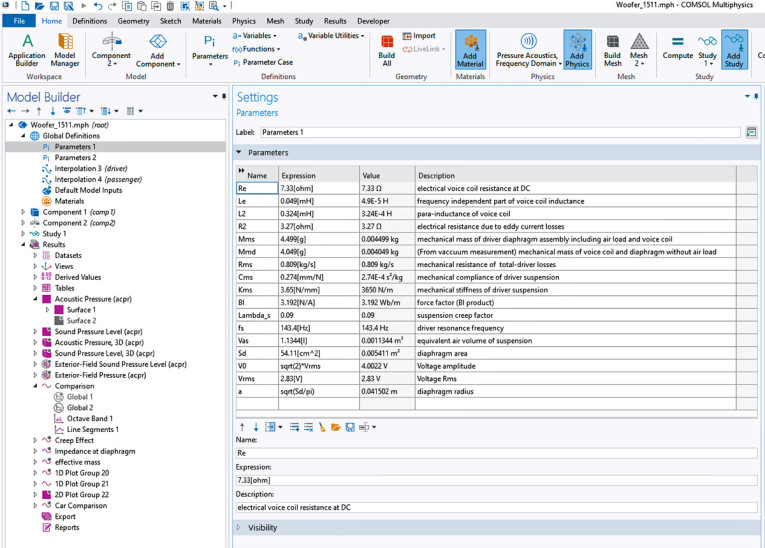Click the Description input field below table
The image size is (765, 548).
click(x=496, y=507)
